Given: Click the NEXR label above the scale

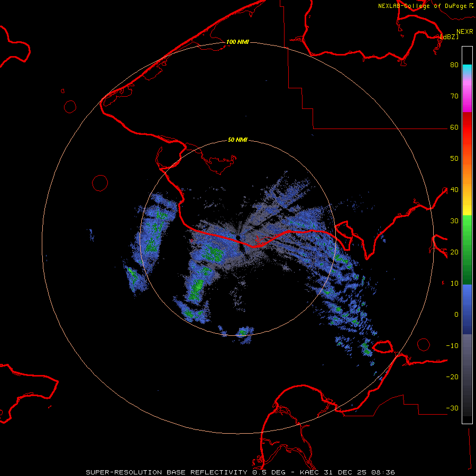Looking at the screenshot, I should click(465, 32).
